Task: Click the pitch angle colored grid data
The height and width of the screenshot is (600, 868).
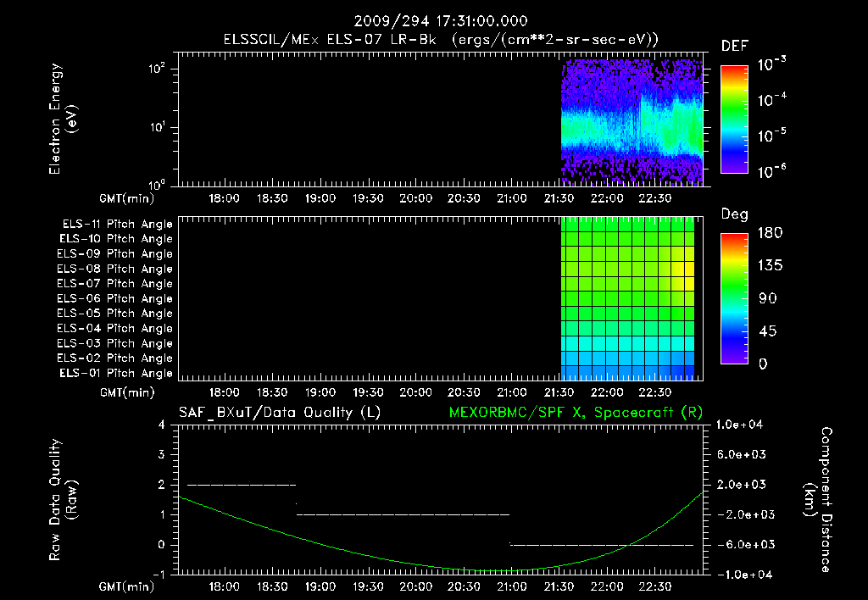Action: 627,298
